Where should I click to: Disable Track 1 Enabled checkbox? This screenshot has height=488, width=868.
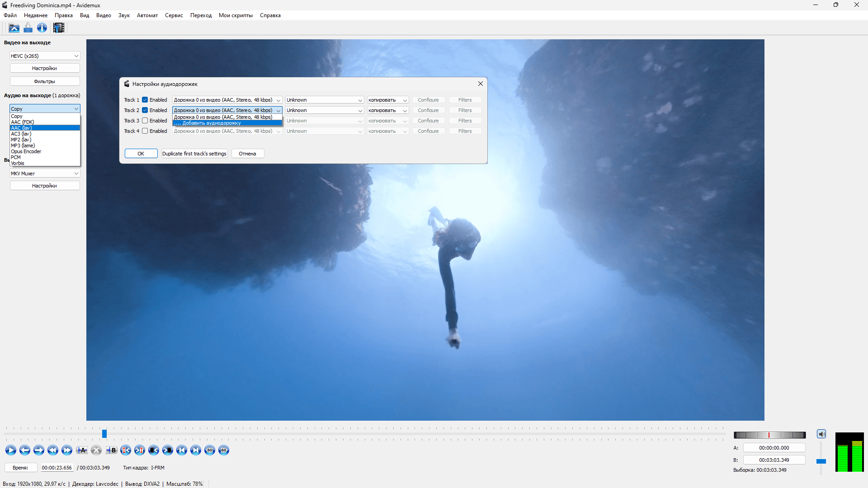145,100
